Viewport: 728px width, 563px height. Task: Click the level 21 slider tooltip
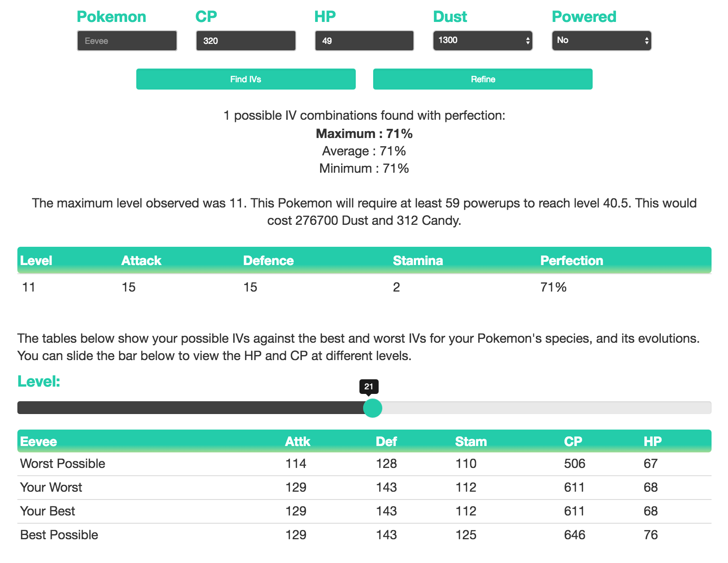[369, 387]
